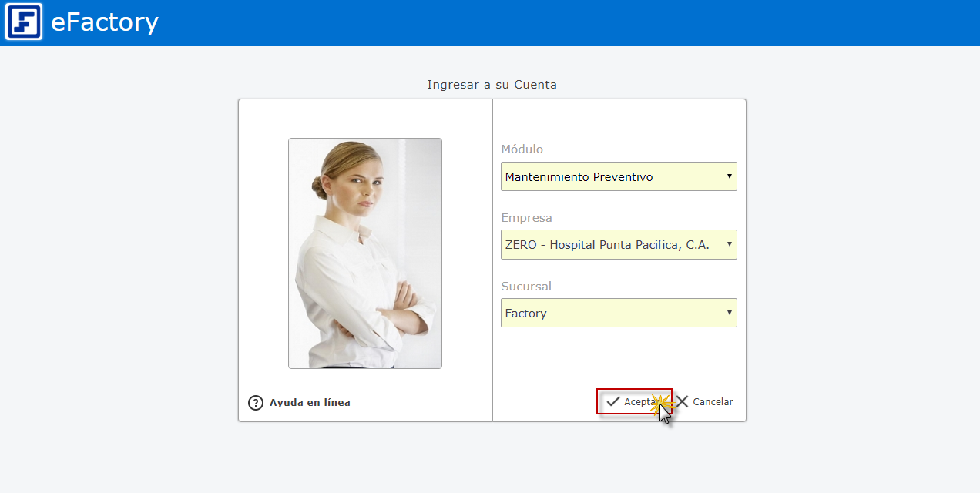Click the X icon beside Cancelar
980x493 pixels.
682,401
